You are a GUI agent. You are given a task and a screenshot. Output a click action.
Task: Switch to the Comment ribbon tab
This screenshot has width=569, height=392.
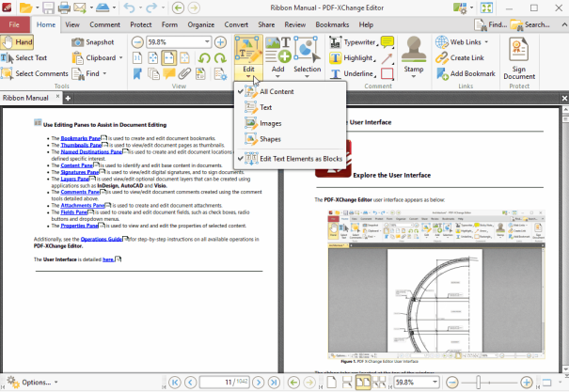(105, 24)
